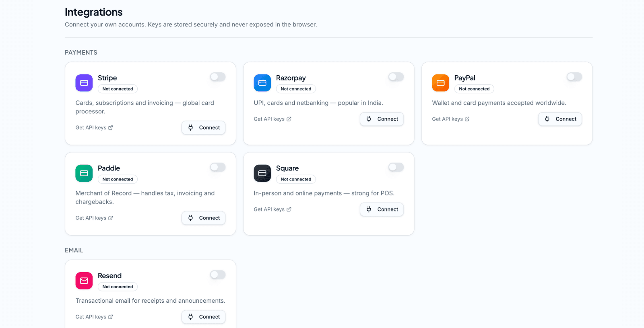Click the external link icon next to Square's API keys
Image resolution: width=644 pixels, height=328 pixels.
click(x=290, y=209)
